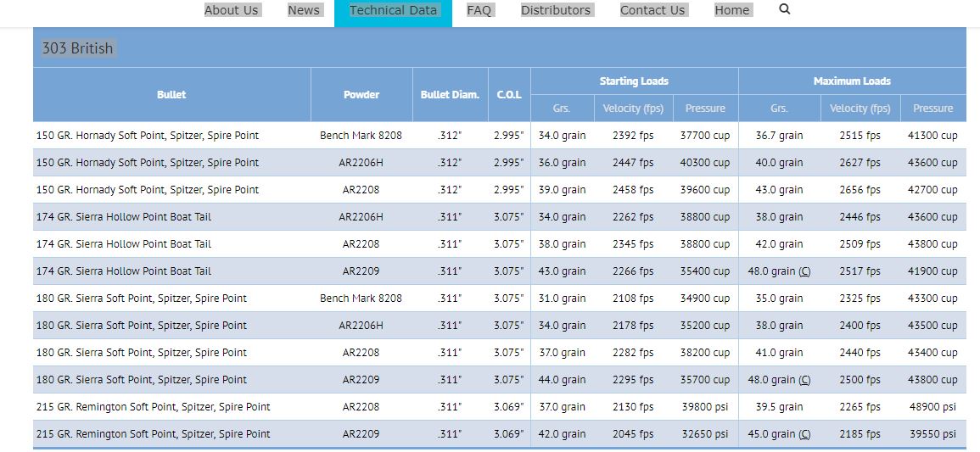This screenshot has width=980, height=452.
Task: Click the C.O.L column header
Action: click(509, 95)
